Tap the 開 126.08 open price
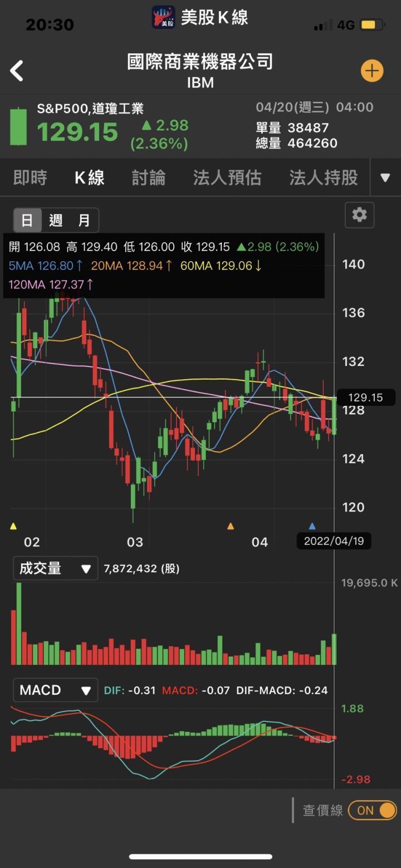Image resolution: width=401 pixels, height=868 pixels. pos(34,247)
